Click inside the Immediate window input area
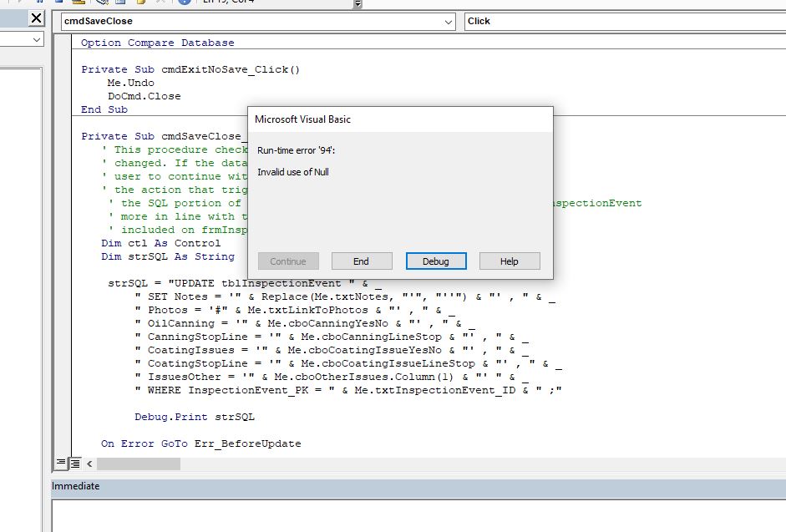 (x=418, y=516)
